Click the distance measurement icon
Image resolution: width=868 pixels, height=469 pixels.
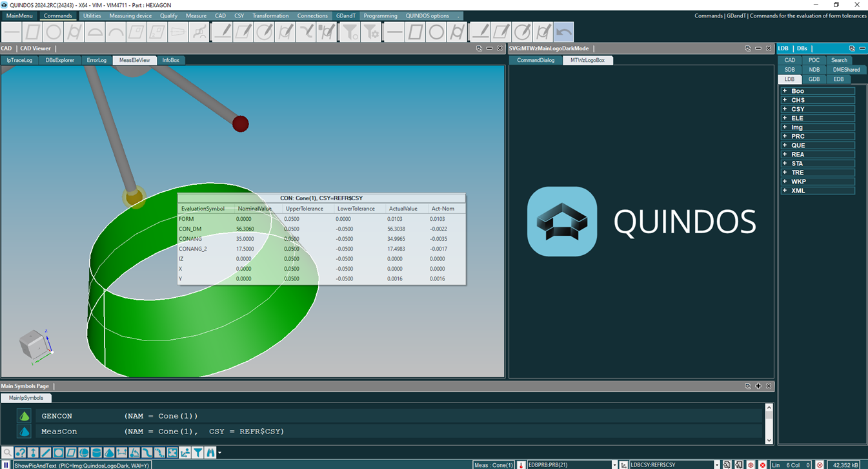point(121,453)
